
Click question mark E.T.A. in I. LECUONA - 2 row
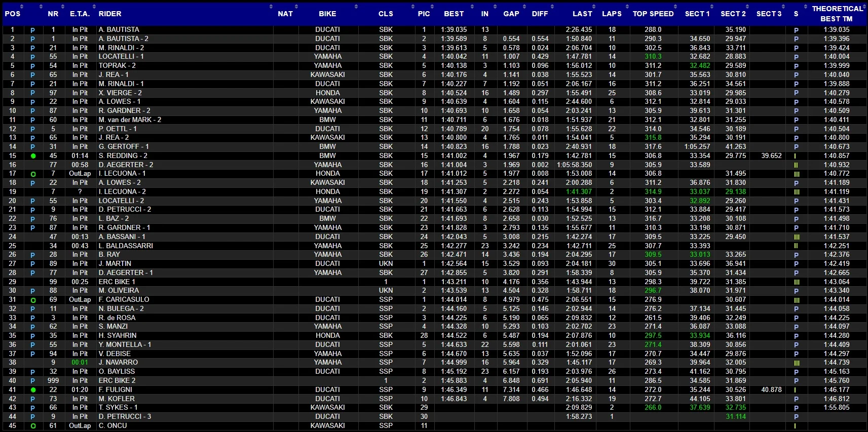(80, 192)
